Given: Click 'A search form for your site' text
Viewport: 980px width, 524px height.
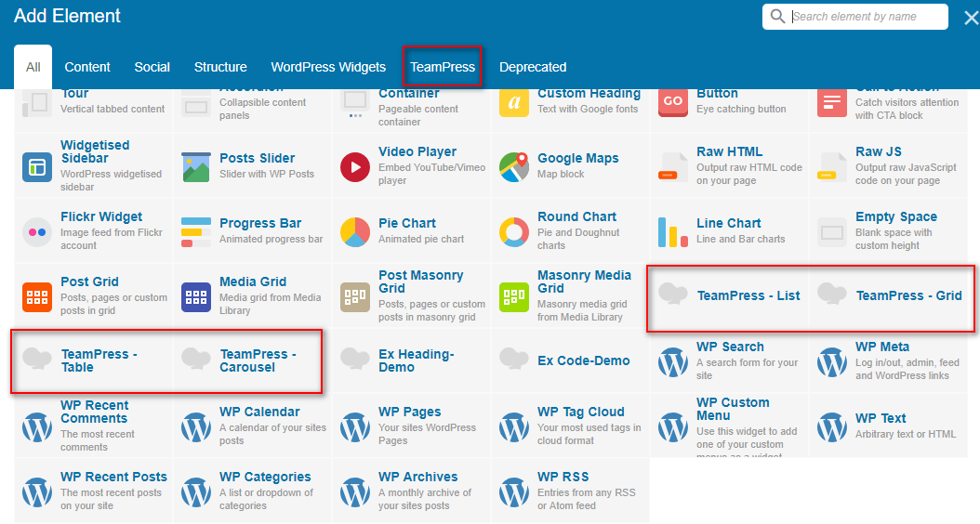Looking at the screenshot, I should pyautogui.click(x=747, y=369).
